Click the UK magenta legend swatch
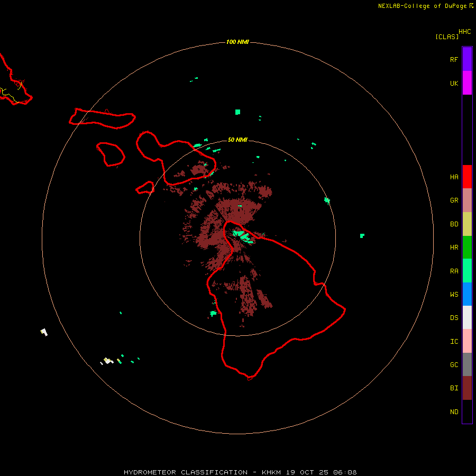The height and width of the screenshot is (476, 476). coord(467,83)
